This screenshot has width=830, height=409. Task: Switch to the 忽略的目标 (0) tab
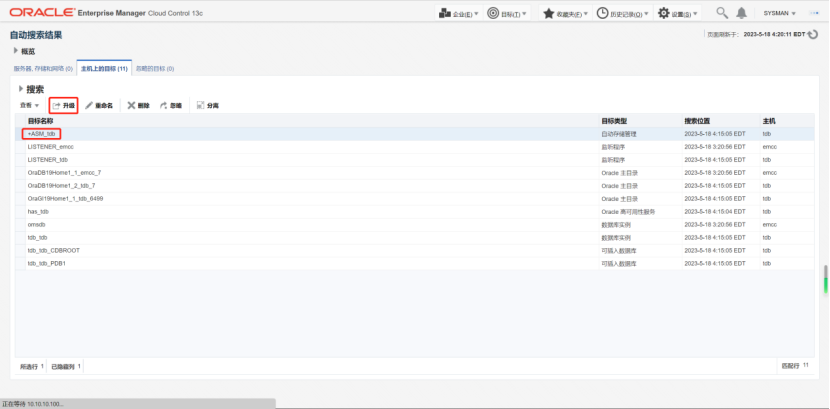(155, 69)
